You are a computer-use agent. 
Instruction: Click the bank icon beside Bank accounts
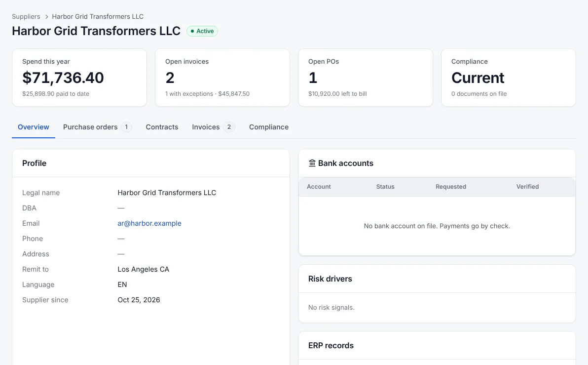(312, 163)
